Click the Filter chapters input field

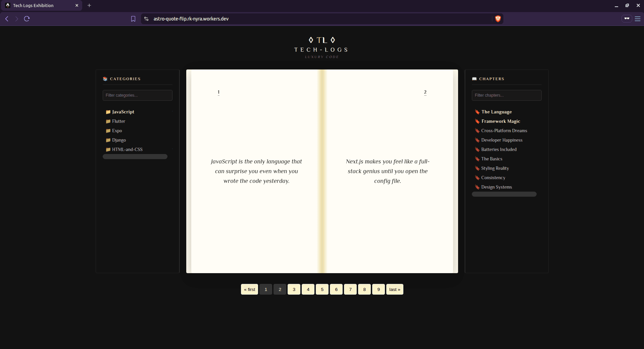pos(507,95)
